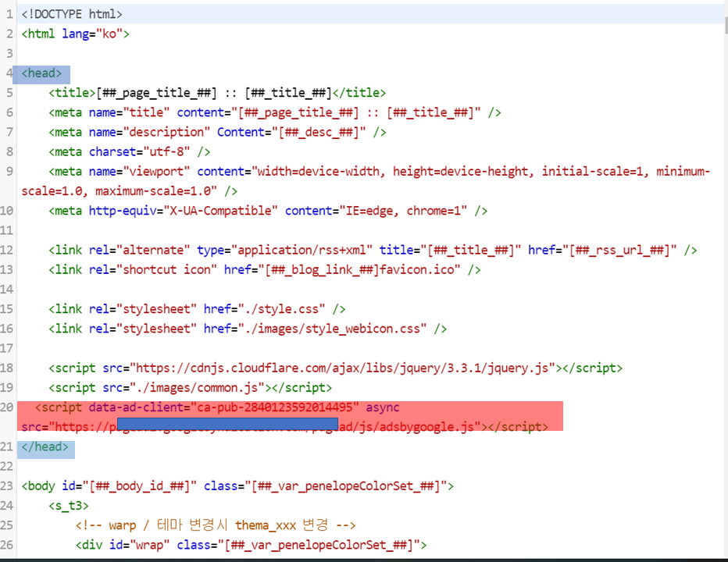The height and width of the screenshot is (562, 728).
Task: Click the warp thema_xxx comment line
Action: pyautogui.click(x=216, y=525)
